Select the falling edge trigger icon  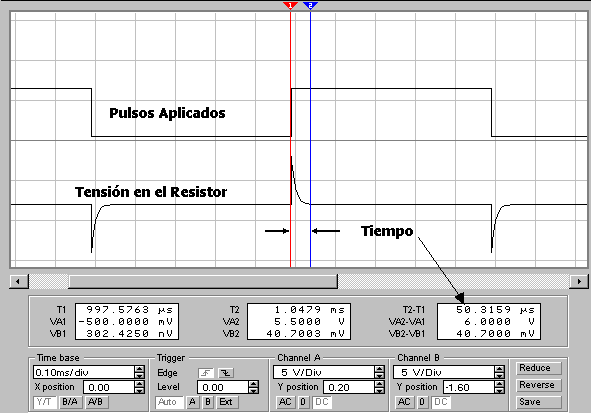click(225, 373)
